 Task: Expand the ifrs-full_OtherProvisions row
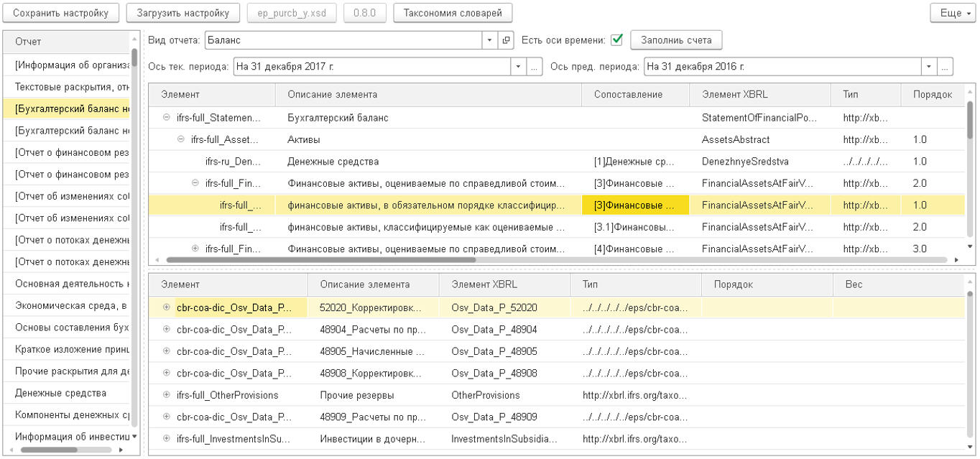click(167, 395)
